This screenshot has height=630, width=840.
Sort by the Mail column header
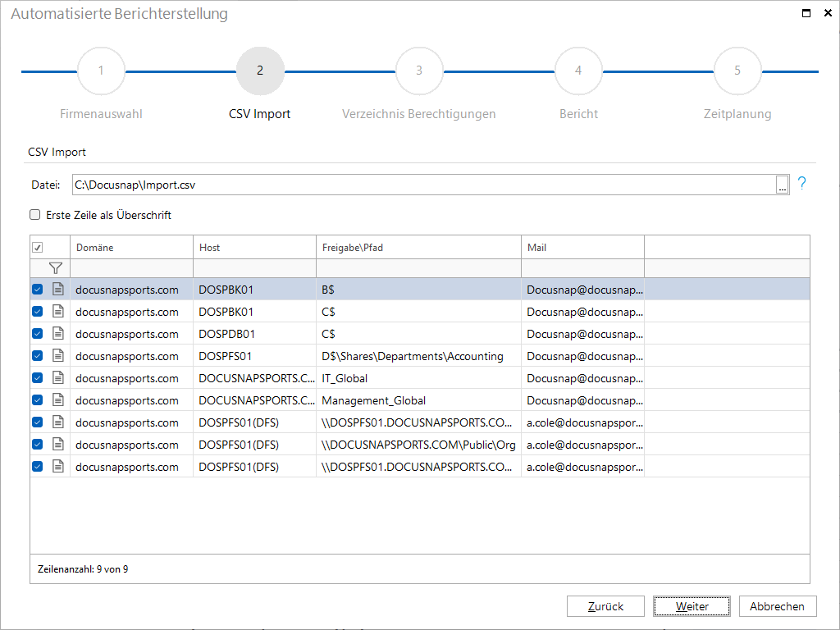(x=583, y=248)
